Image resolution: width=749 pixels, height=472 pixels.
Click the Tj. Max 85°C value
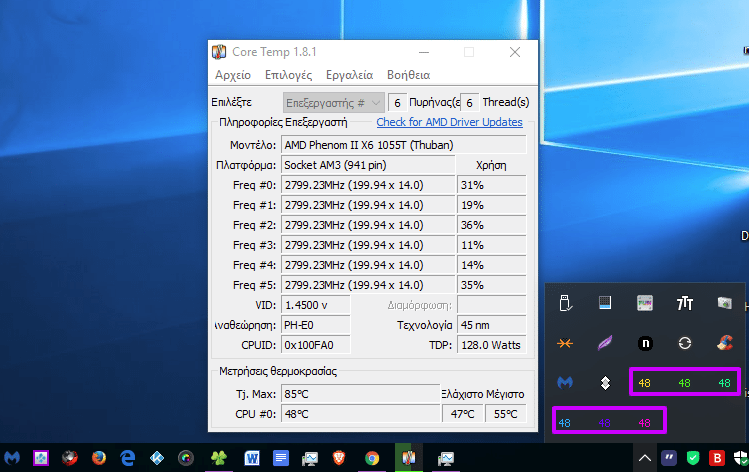(x=361, y=394)
